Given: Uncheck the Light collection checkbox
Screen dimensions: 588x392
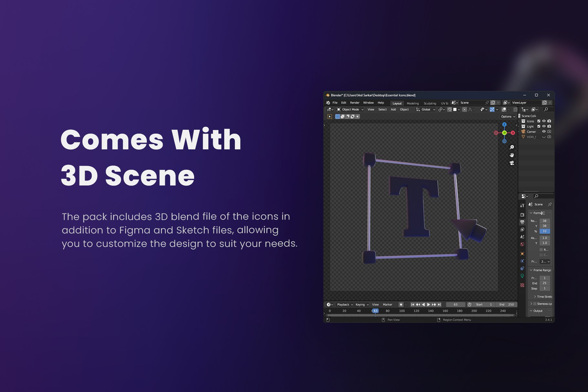Looking at the screenshot, I should (539, 126).
